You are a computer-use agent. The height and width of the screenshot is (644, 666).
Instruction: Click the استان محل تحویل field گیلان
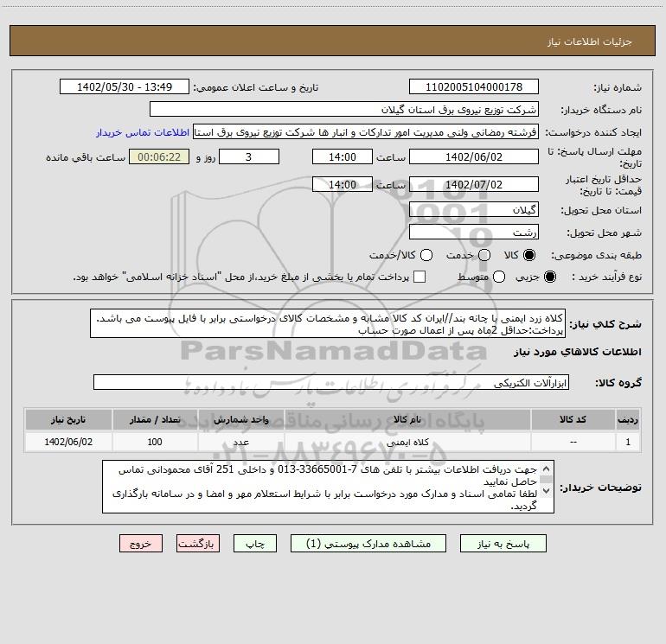tap(474, 209)
